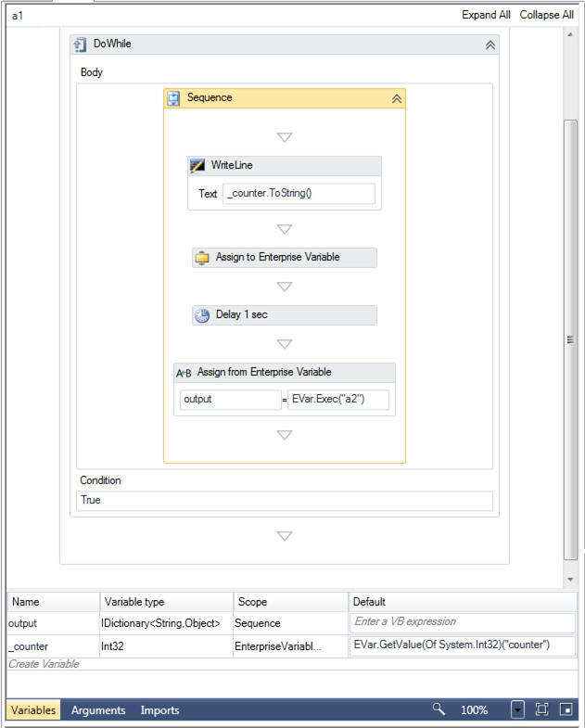Collapse the Sequence activity using its chevron
The width and height of the screenshot is (585, 728).
point(397,99)
